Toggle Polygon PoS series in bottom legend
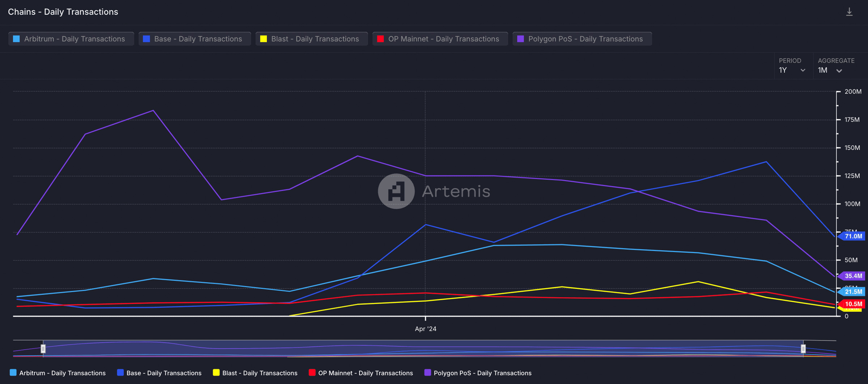 [478, 373]
